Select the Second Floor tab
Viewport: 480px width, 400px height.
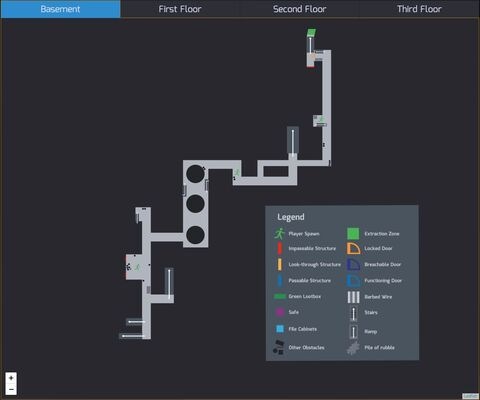pos(300,9)
